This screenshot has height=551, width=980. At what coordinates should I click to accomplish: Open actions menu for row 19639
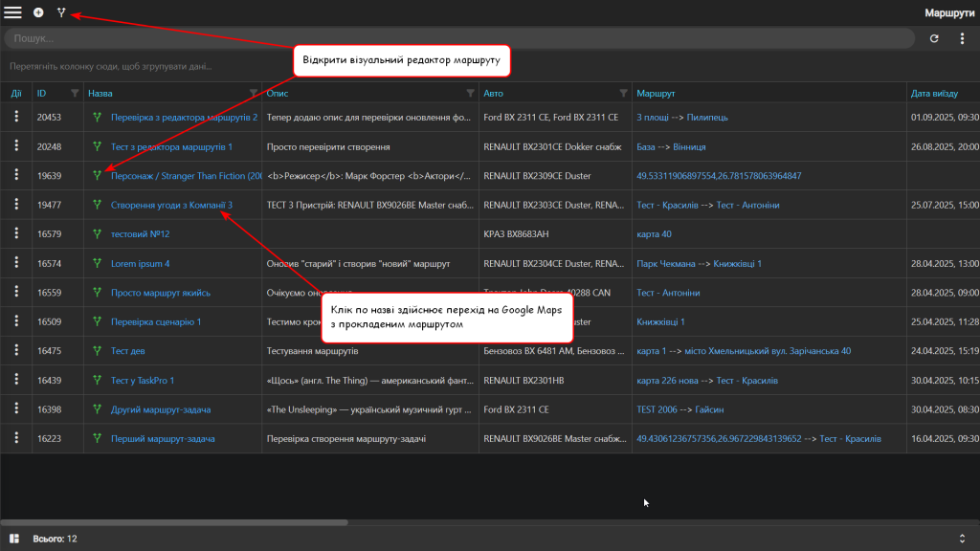pos(16,176)
